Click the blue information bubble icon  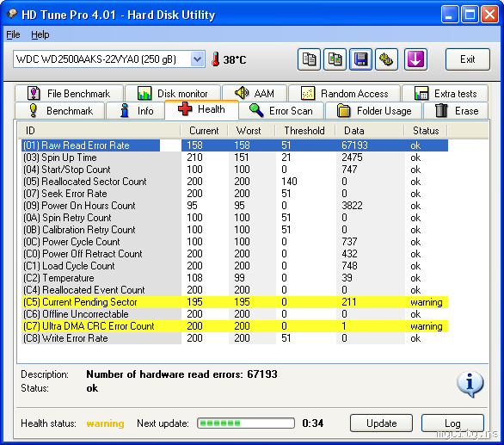(x=470, y=384)
